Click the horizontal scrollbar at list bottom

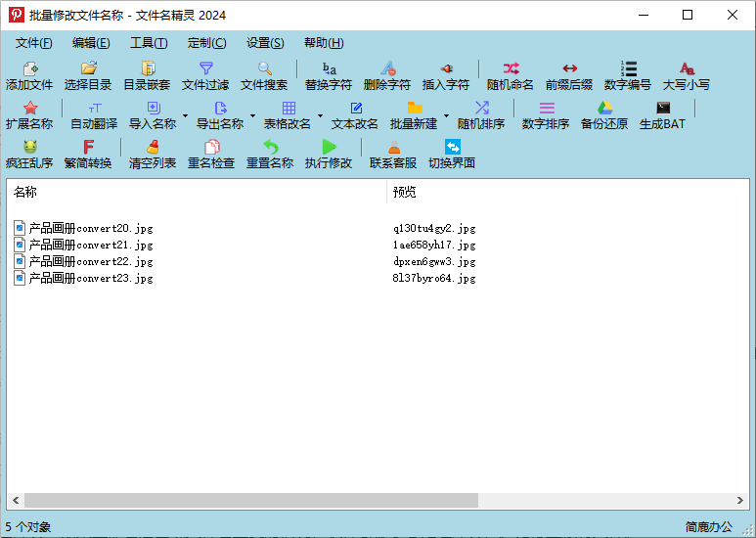pyautogui.click(x=250, y=500)
